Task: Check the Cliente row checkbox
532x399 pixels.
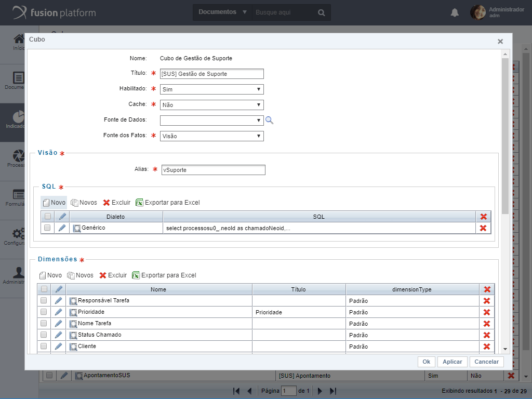Action: [x=44, y=345]
